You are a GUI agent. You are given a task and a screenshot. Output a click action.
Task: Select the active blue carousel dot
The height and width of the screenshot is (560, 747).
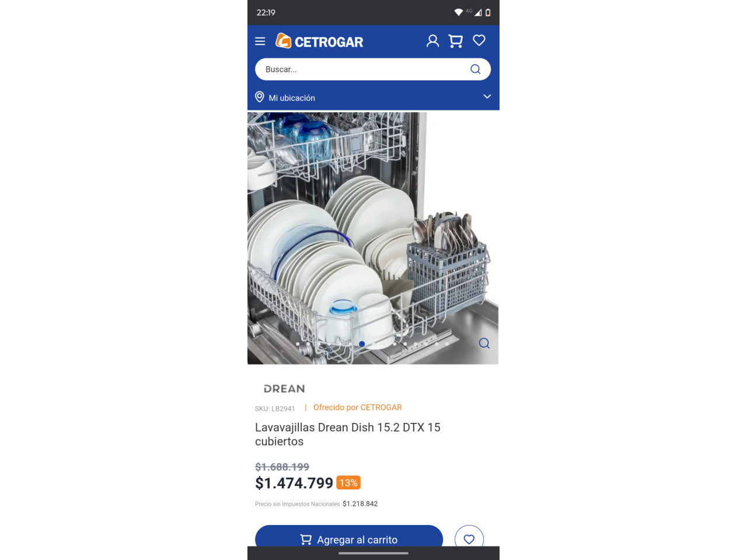click(362, 344)
